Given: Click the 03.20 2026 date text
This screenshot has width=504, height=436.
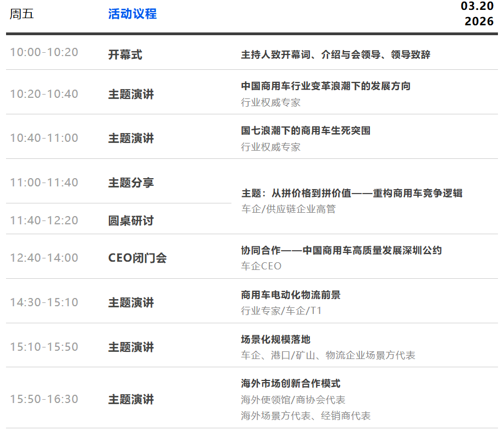Looking at the screenshot, I should [477, 14].
